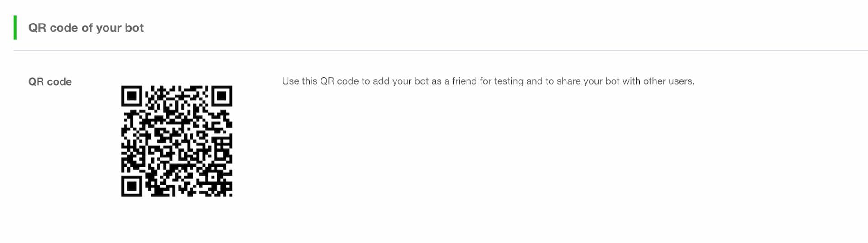
Task: Click 'other users' ending the description
Action: 669,81
